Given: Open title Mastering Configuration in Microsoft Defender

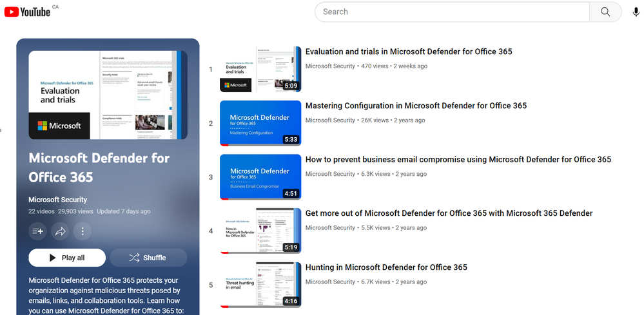Looking at the screenshot, I should coord(416,106).
